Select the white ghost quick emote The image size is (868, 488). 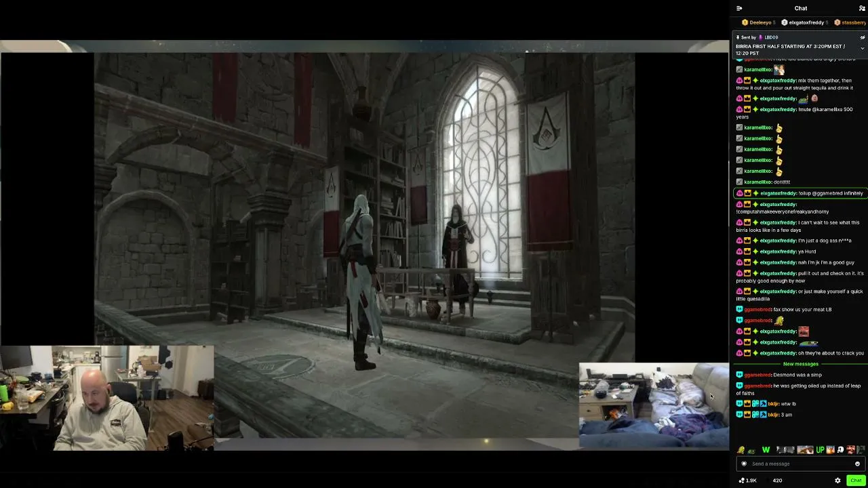[x=841, y=450]
